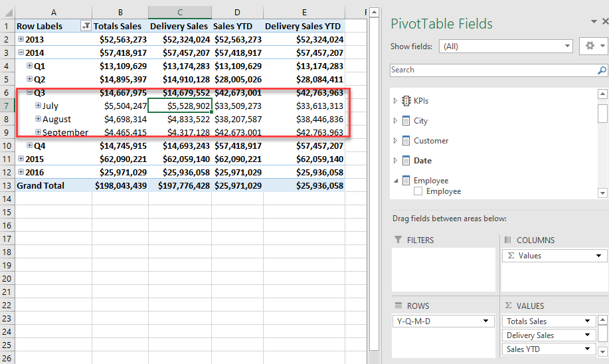Collapse the Employee table in field list
609x364 pixels.
pyautogui.click(x=396, y=181)
